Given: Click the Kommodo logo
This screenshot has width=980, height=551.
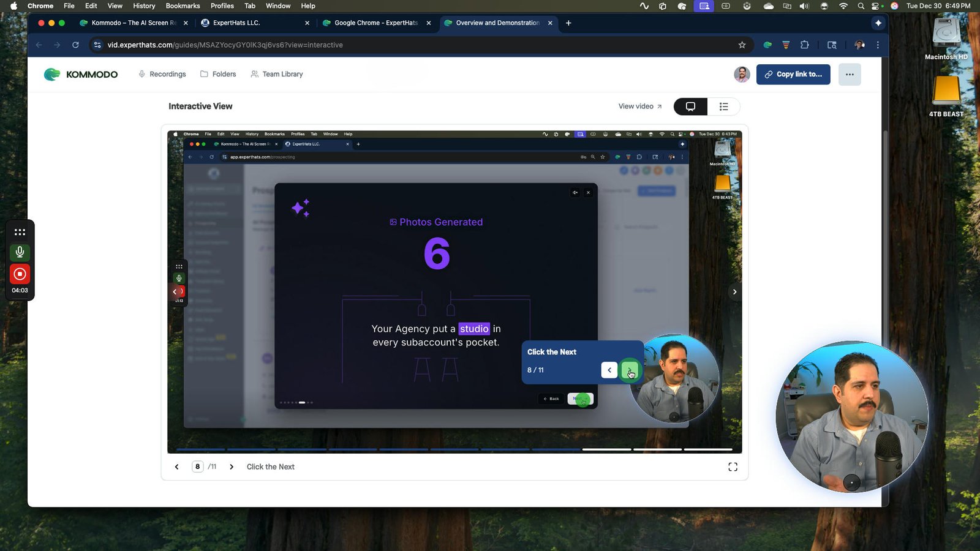Looking at the screenshot, I should click(81, 74).
